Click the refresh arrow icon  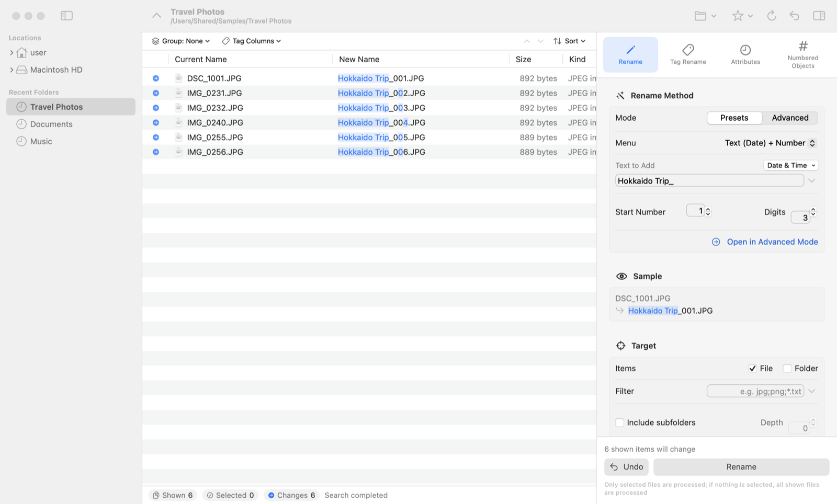point(771,16)
